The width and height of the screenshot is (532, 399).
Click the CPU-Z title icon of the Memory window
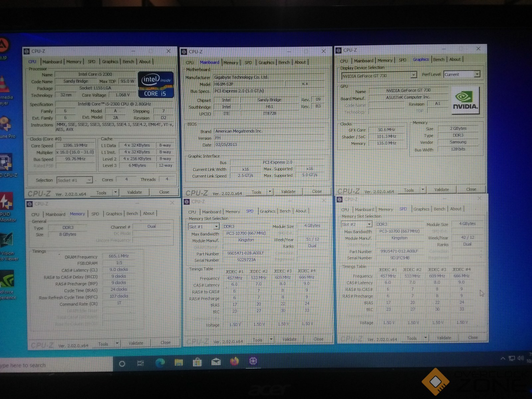pyautogui.click(x=30, y=204)
